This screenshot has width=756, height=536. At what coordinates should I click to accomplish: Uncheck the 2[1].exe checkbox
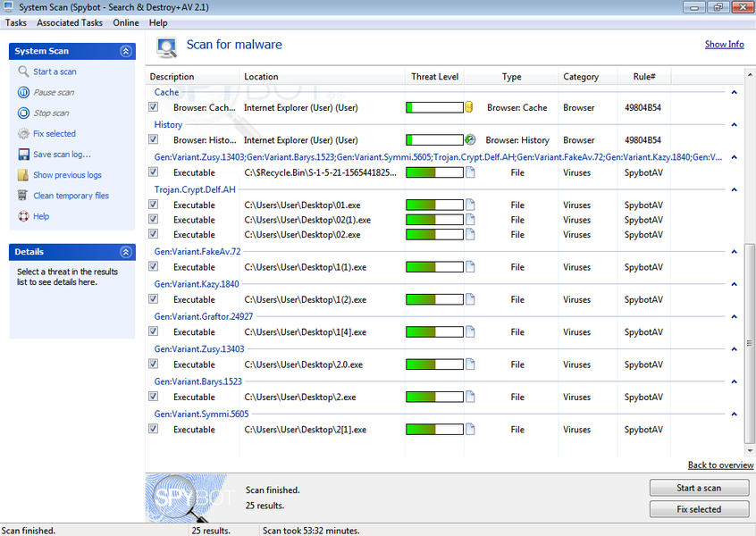154,429
